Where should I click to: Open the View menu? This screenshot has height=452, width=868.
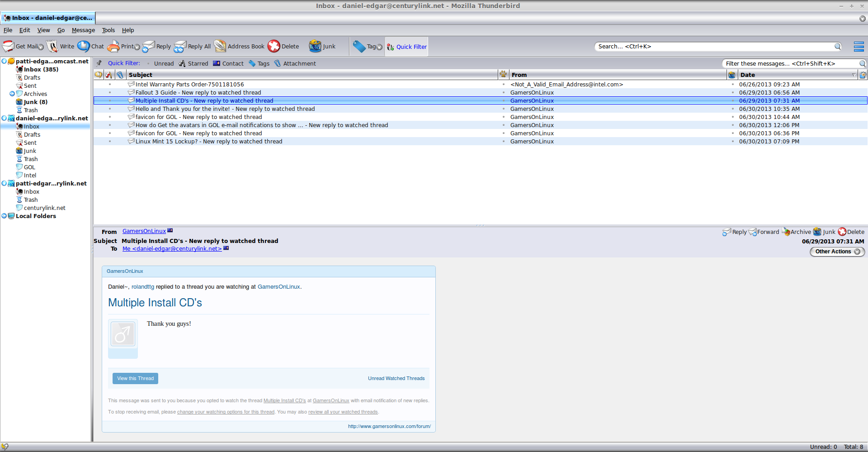click(x=44, y=30)
